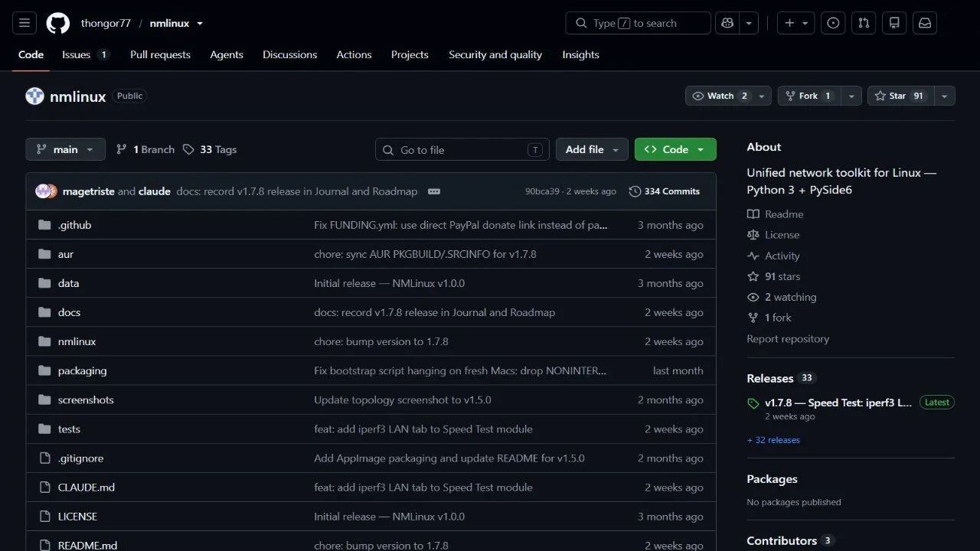Screen dimensions: 980x551
Task: Open the Agents tab
Action: [227, 54]
